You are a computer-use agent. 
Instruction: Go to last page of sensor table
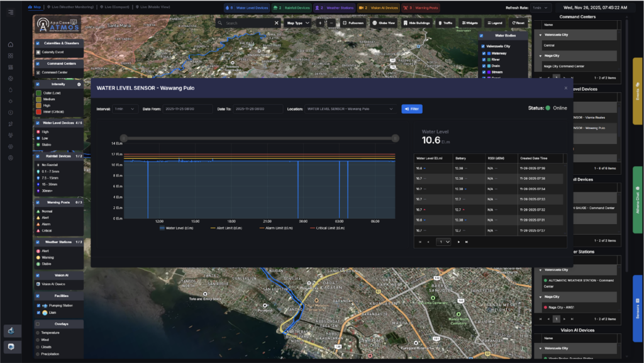[467, 242]
